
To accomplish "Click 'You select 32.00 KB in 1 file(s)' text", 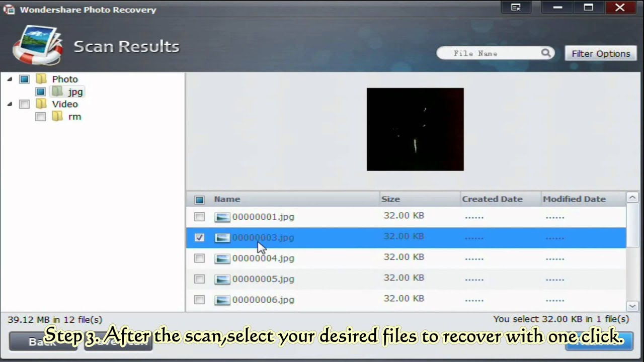I will coord(561,319).
